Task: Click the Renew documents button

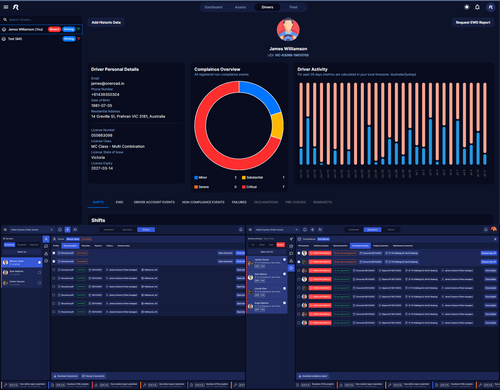Action: [x=93, y=376]
